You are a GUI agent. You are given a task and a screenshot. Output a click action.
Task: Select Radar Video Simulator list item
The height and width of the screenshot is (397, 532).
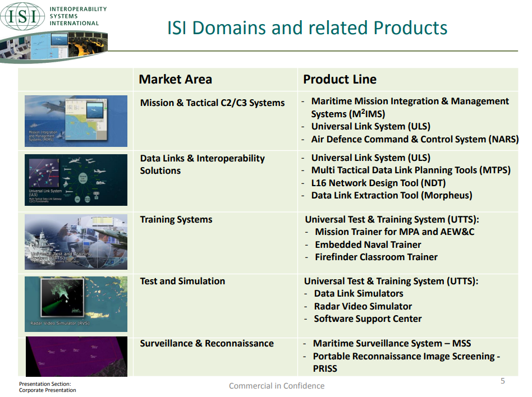[x=363, y=307]
